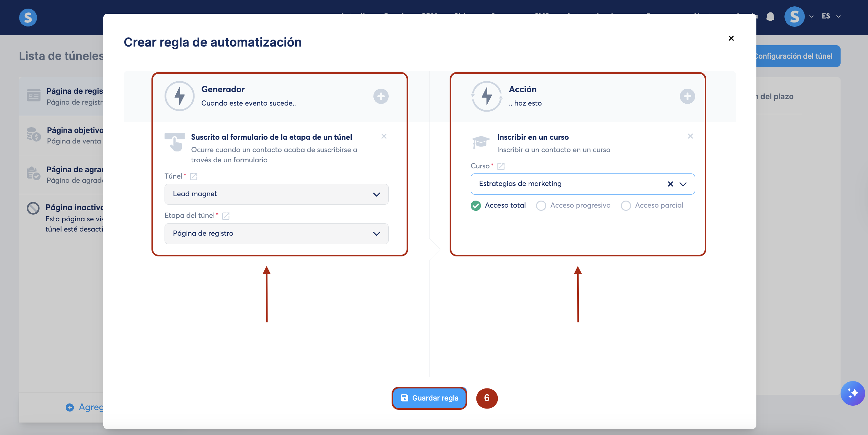This screenshot has width=868, height=435.
Task: Click the Guardar regla button
Action: tap(429, 398)
